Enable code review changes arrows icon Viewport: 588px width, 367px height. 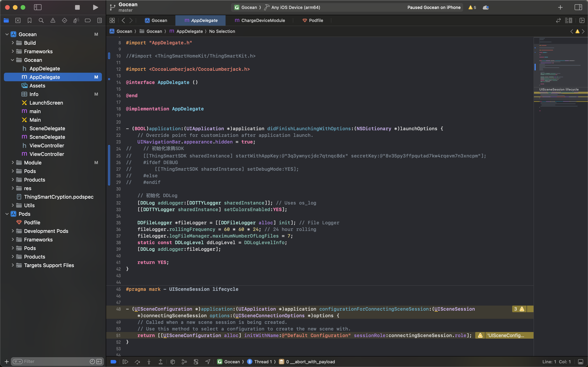click(x=558, y=20)
